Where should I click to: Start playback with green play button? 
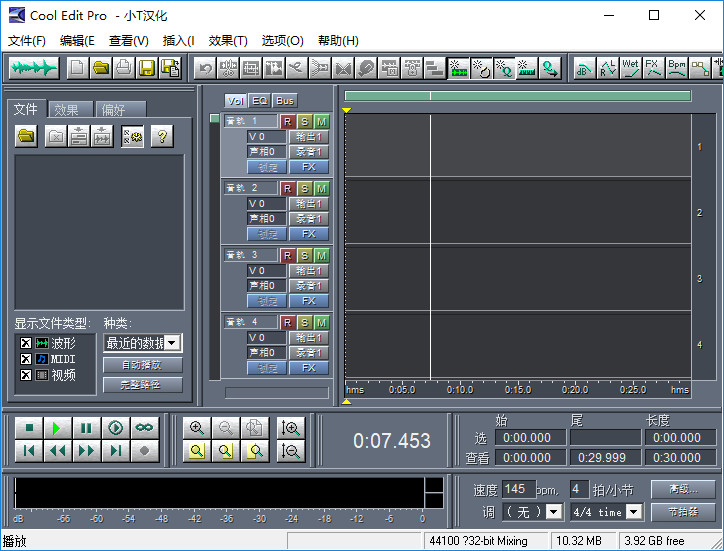(x=58, y=428)
